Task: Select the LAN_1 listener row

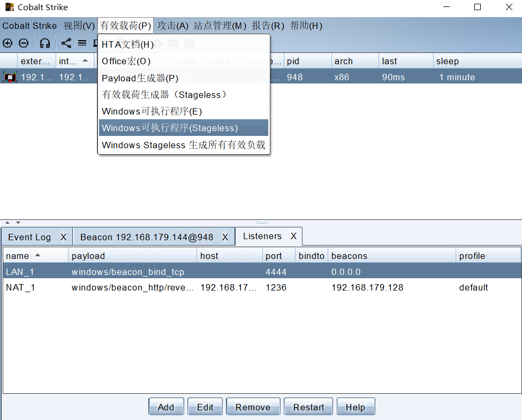Action: pos(262,272)
